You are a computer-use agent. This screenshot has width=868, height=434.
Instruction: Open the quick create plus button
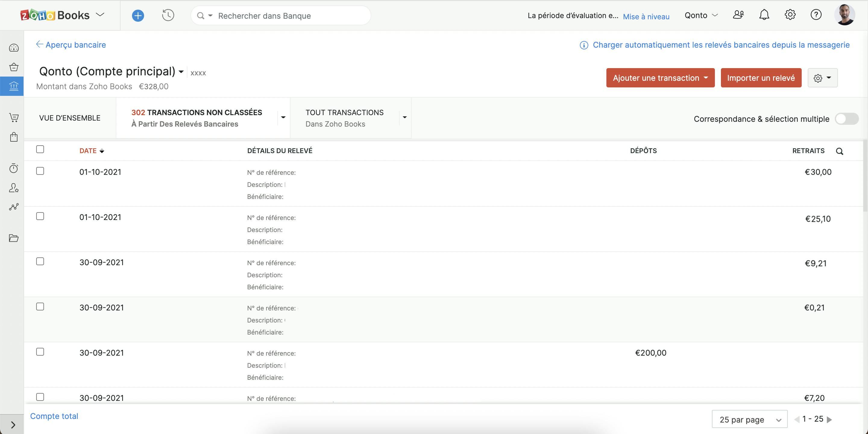138,15
